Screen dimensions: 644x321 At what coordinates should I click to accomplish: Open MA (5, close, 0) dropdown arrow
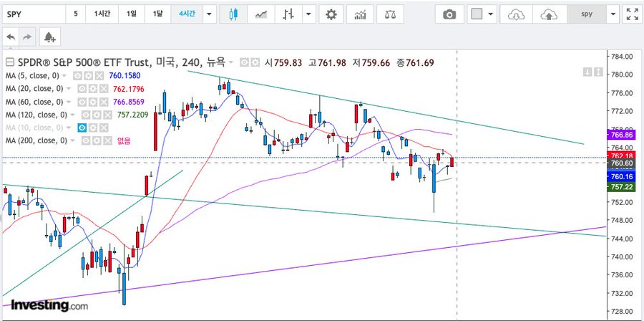[x=64, y=76]
